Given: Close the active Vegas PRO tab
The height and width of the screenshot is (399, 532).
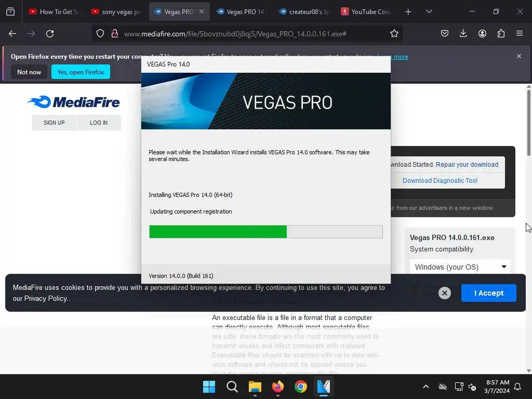Looking at the screenshot, I should pyautogui.click(x=202, y=11).
